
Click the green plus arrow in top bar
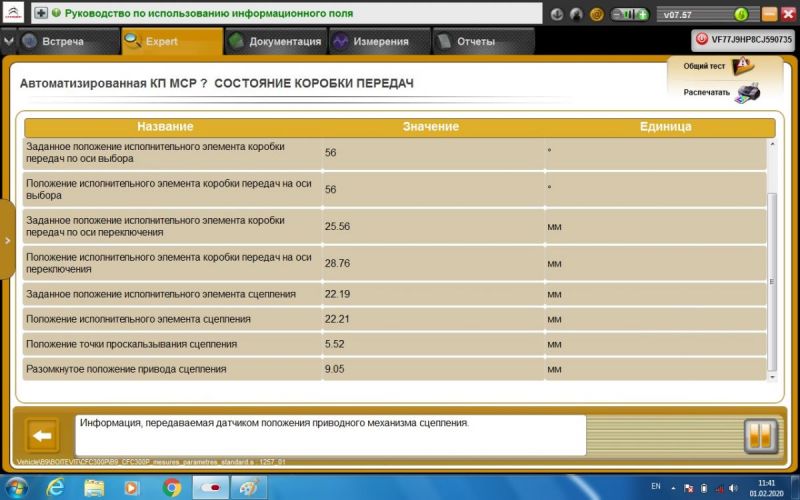pyautogui.click(x=41, y=15)
